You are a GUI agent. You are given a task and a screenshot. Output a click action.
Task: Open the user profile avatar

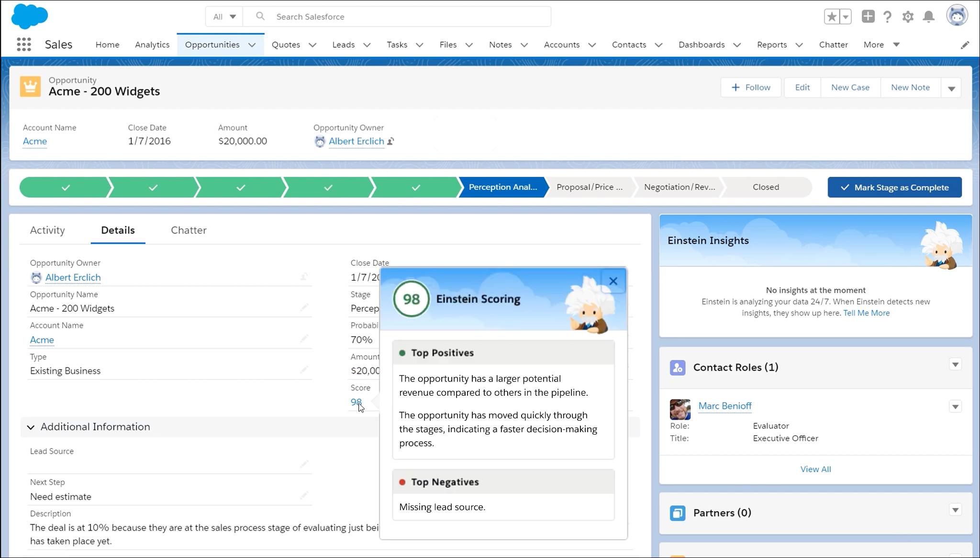(x=957, y=16)
